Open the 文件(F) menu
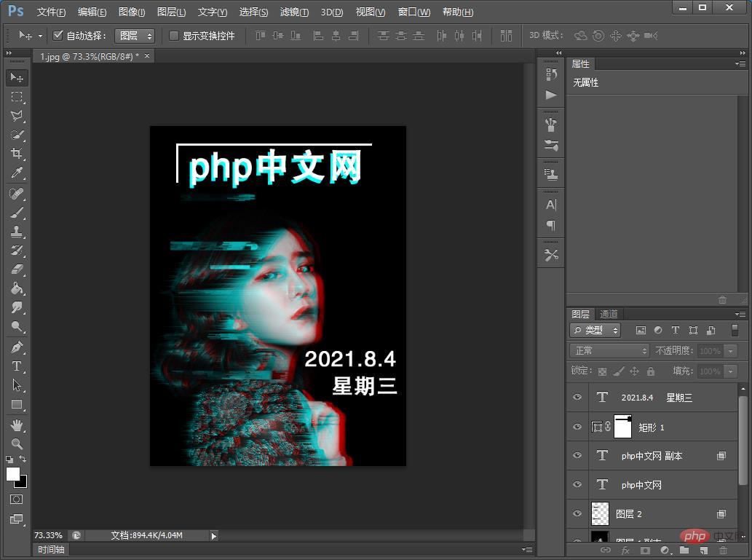The image size is (752, 560). pos(51,12)
